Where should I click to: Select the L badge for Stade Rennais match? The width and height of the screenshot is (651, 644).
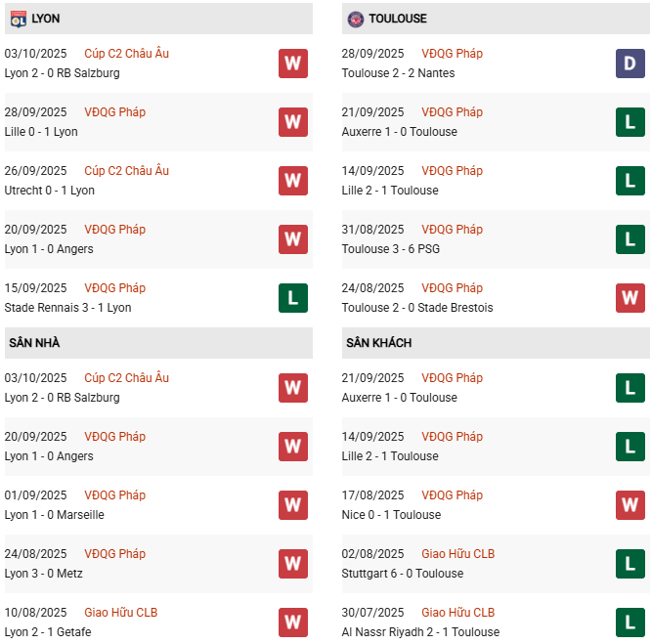click(292, 298)
